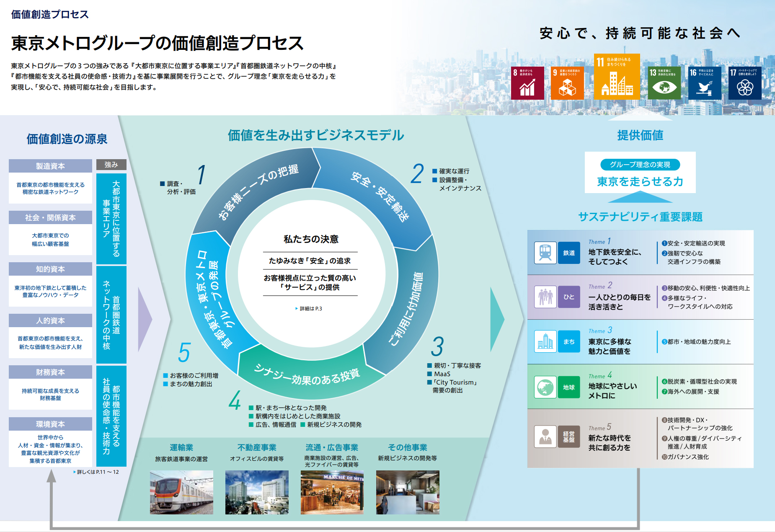Click the 「City Tourism」需要の創出 bullet

452,386
